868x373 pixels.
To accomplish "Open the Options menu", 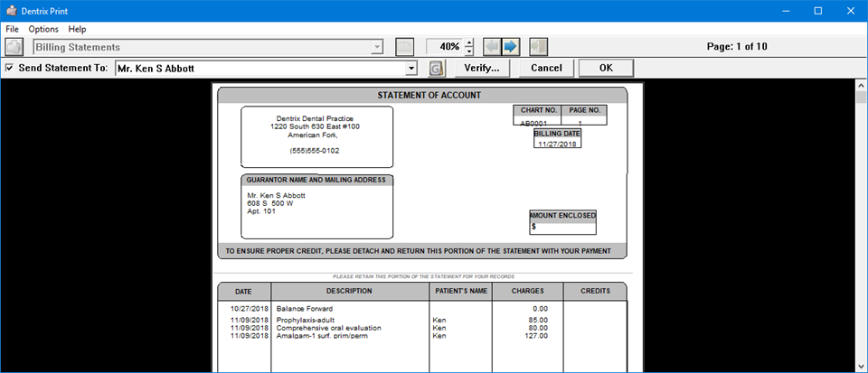I will (x=43, y=29).
